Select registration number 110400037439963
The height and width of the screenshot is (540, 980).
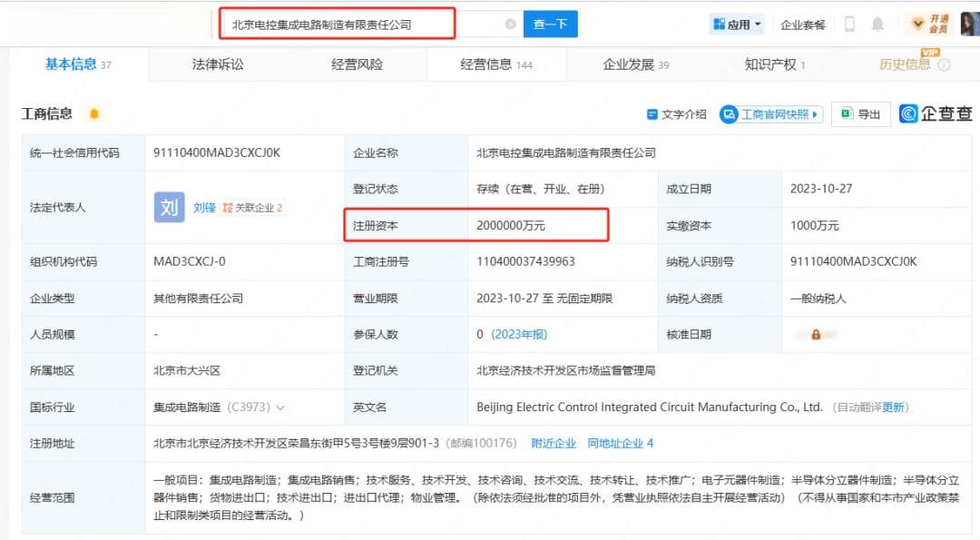(525, 261)
